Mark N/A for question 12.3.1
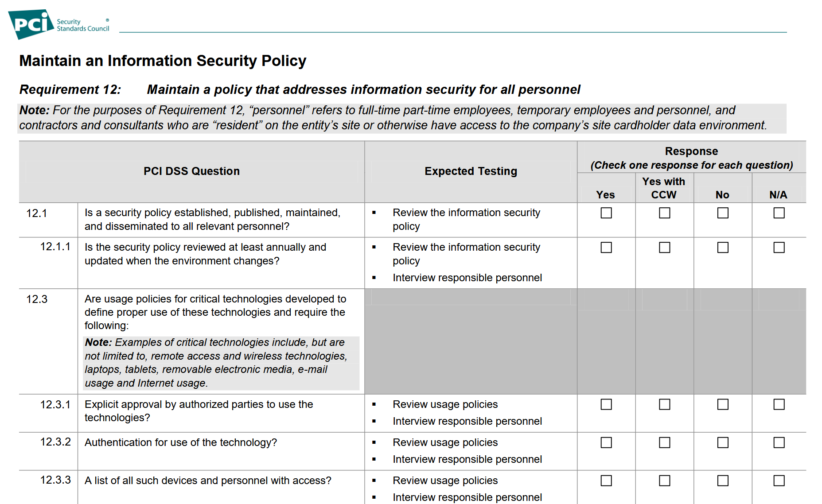This screenshot has height=504, width=822. [x=779, y=404]
